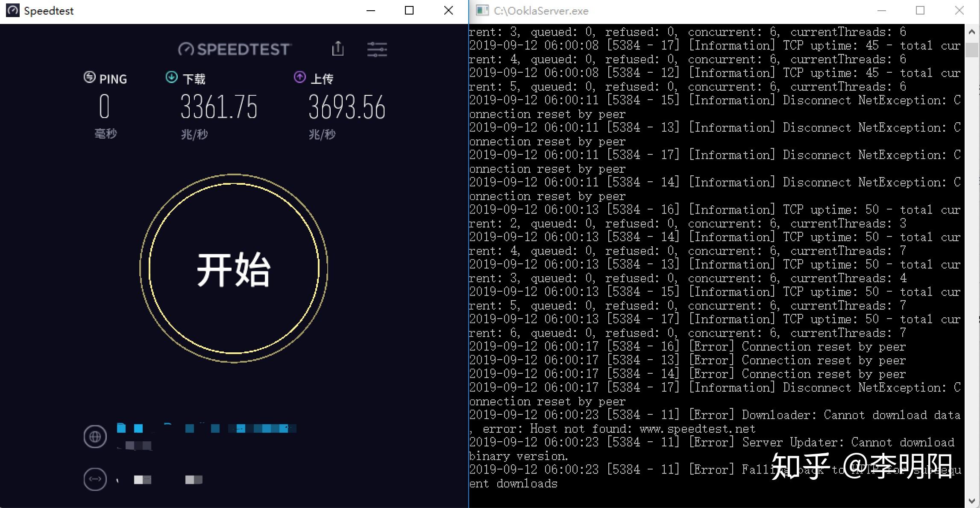Screen dimensions: 980x508
Task: Click the 兆/秒 unit under download
Action: coord(194,134)
